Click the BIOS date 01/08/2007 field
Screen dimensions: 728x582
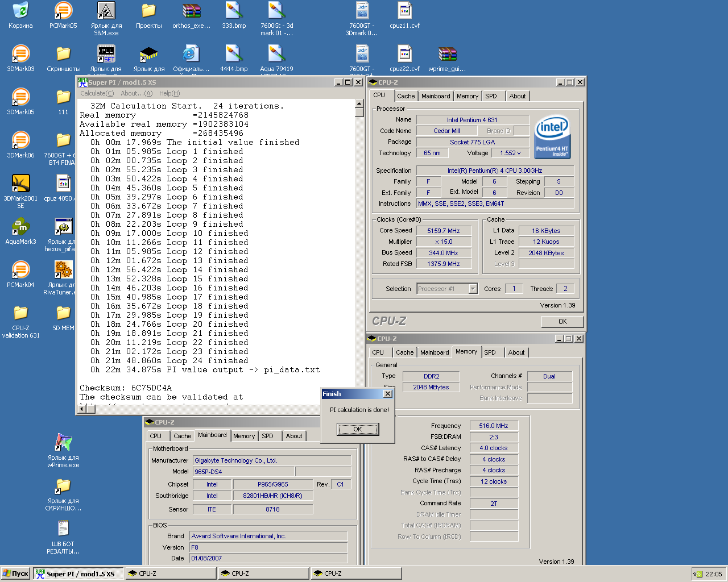(268, 558)
